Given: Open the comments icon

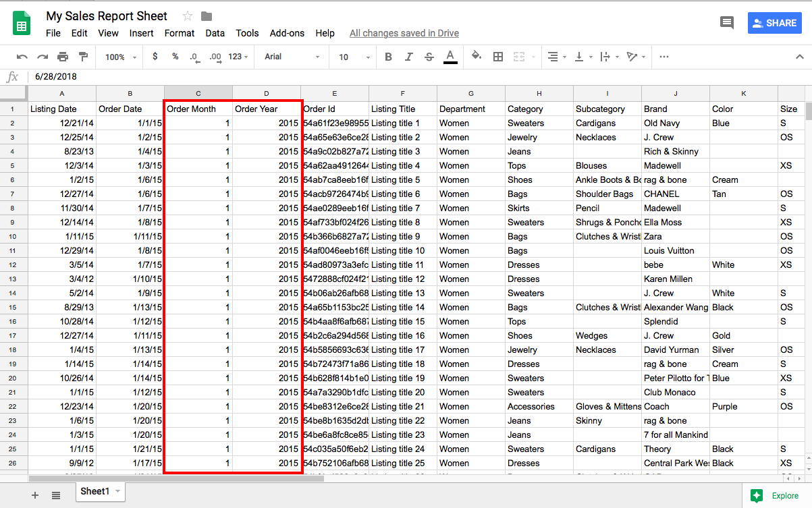Looking at the screenshot, I should (727, 23).
